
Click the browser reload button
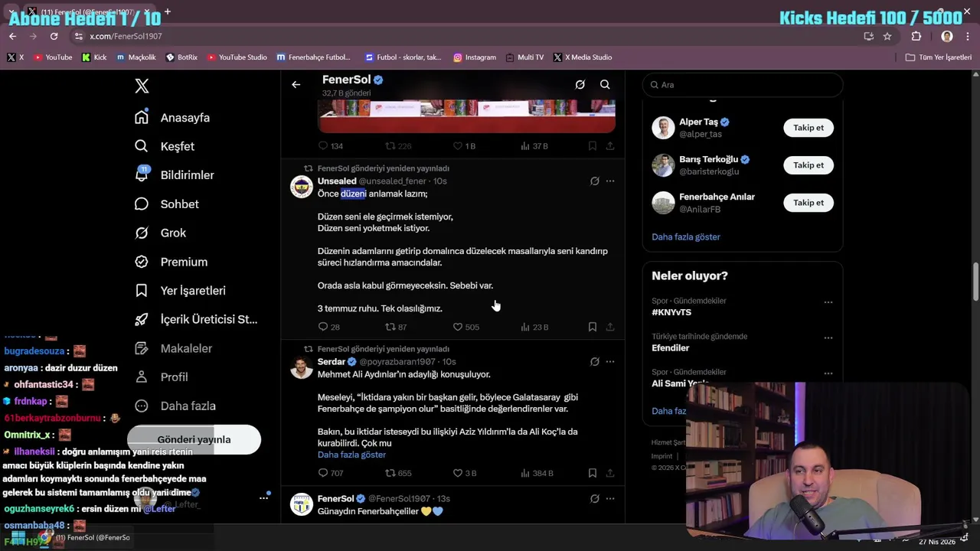coord(54,36)
